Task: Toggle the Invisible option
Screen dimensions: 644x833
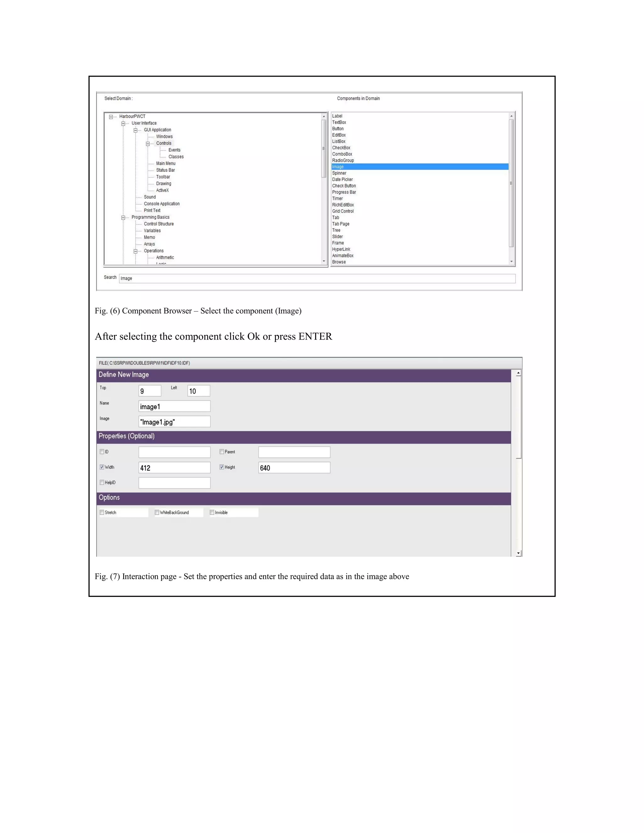Action: (212, 512)
